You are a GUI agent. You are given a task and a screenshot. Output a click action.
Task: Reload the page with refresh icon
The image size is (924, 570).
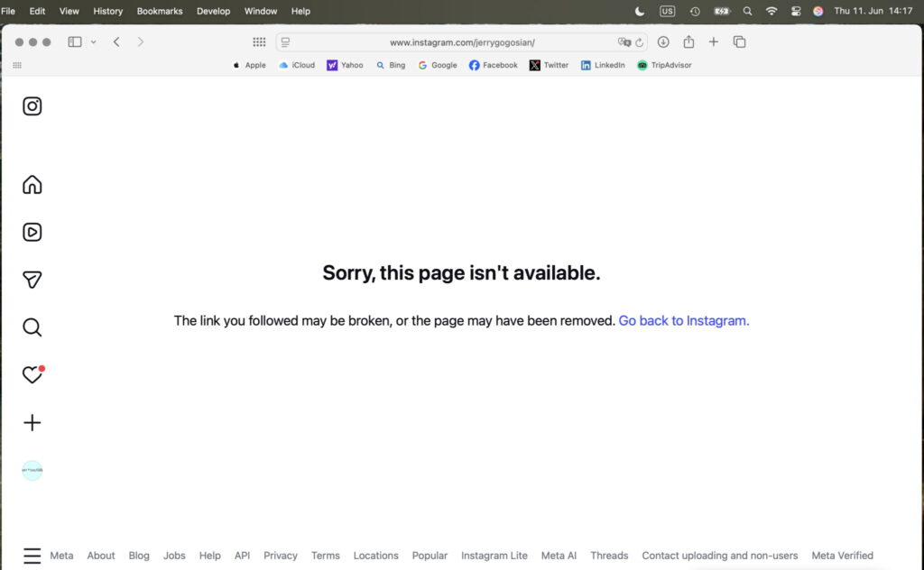click(x=640, y=42)
